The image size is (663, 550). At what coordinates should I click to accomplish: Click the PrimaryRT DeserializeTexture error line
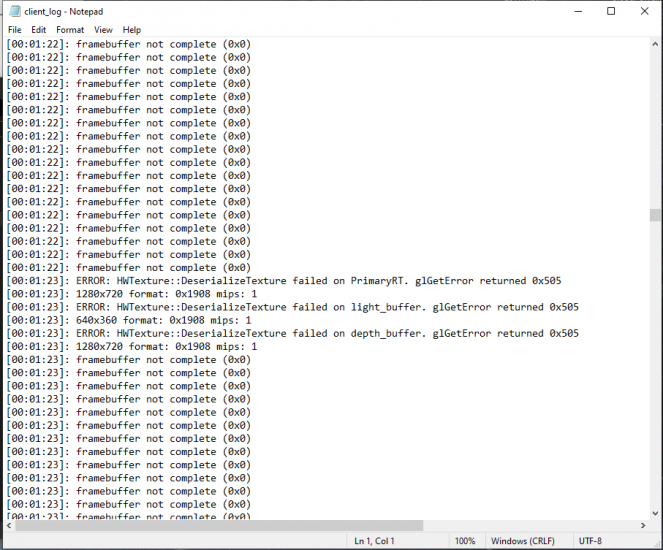(x=284, y=281)
